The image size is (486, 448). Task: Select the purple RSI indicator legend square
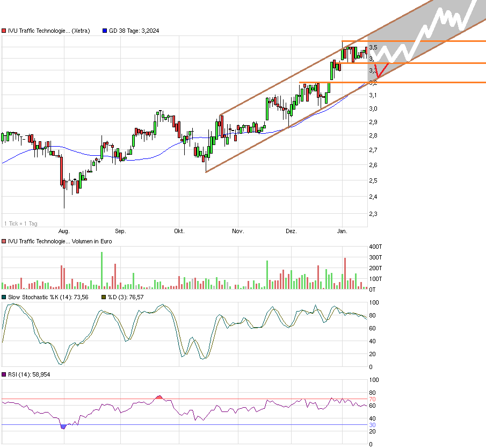(4, 375)
